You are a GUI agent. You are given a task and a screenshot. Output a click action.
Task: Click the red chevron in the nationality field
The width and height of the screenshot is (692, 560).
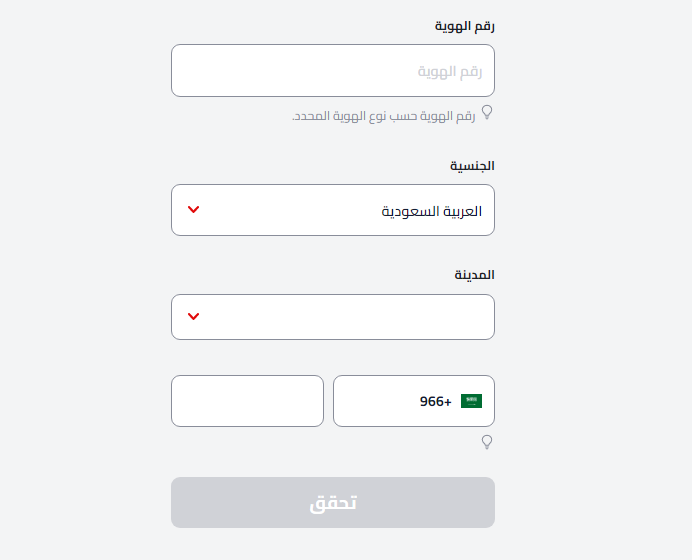[x=194, y=210]
